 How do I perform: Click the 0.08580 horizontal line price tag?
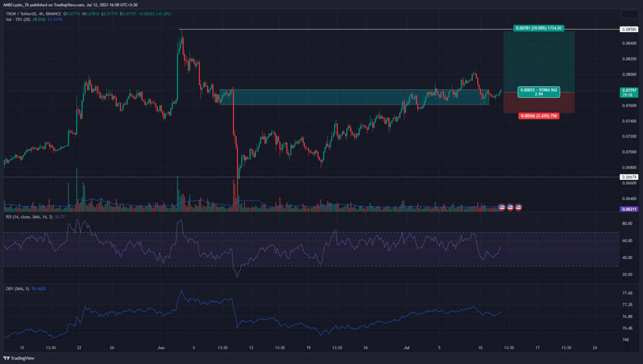[x=629, y=29]
